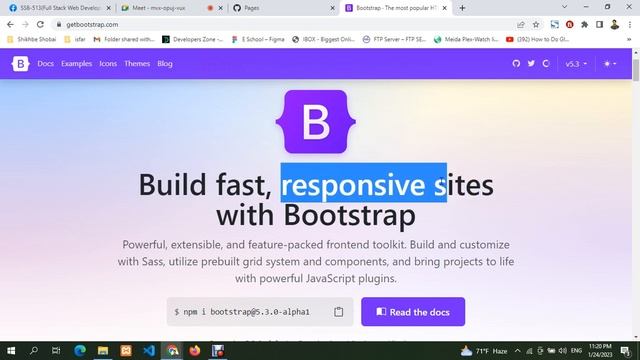Reload the current page

[x=40, y=24]
